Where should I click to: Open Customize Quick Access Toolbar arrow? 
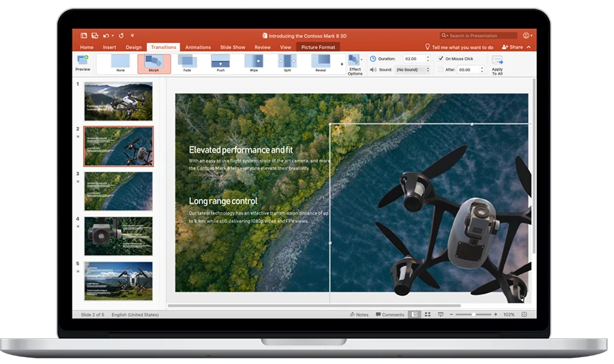(x=132, y=35)
